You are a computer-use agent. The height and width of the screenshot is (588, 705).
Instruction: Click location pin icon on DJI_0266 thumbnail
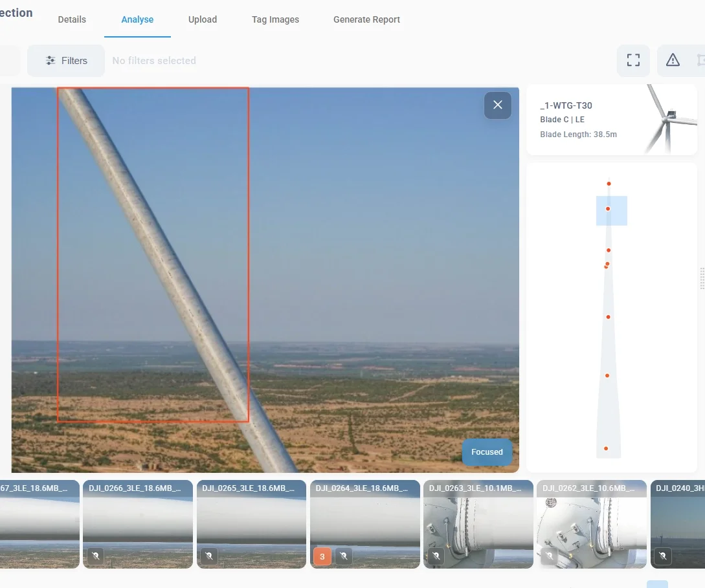[x=95, y=556]
